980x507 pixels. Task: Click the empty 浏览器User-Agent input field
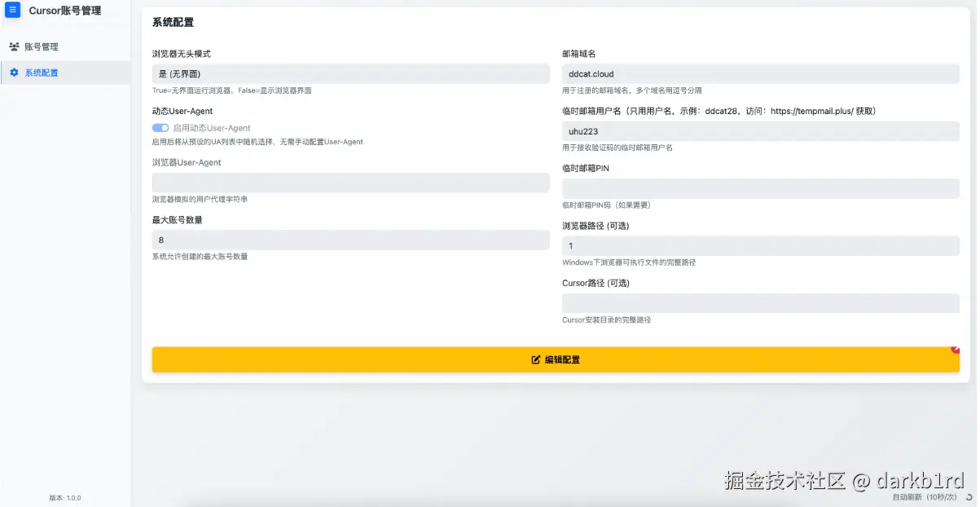click(x=351, y=183)
